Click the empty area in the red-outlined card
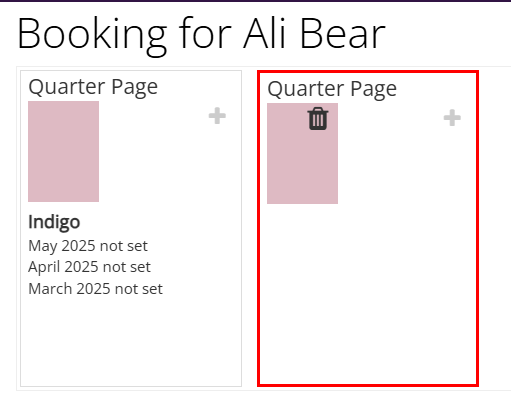Viewport: 511px width, 398px height. click(368, 293)
